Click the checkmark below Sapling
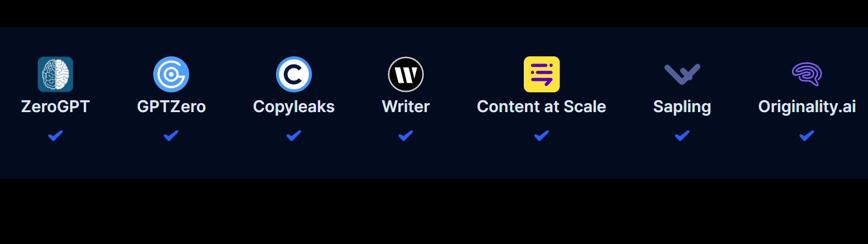Screen dimensions: 868x244 pos(682,136)
